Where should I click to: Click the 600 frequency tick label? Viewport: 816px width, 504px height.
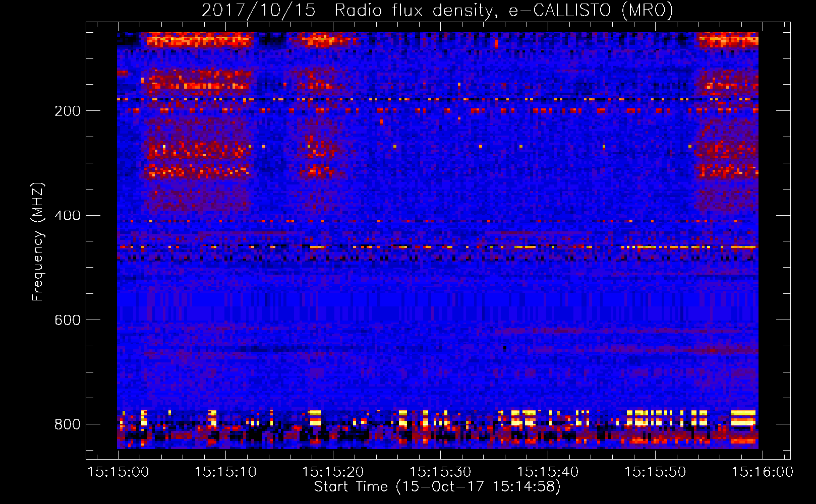click(68, 321)
